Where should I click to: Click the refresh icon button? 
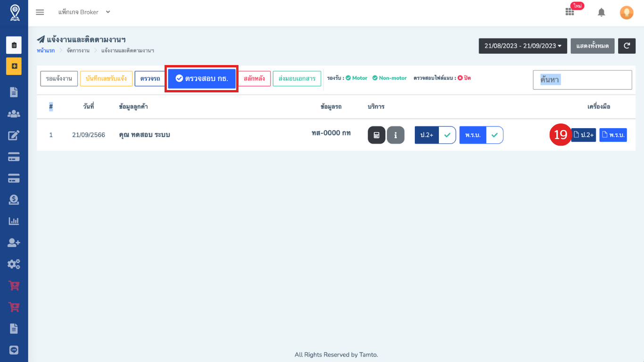[x=627, y=46]
